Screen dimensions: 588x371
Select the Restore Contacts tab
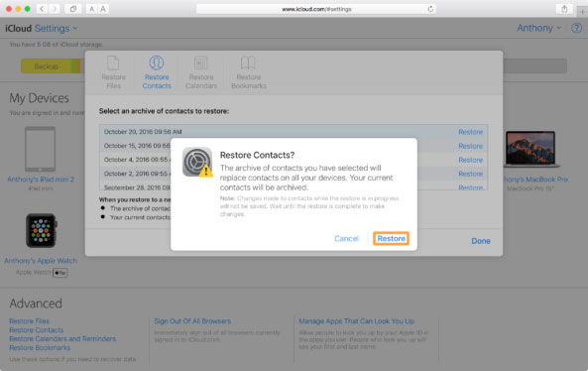(x=157, y=72)
